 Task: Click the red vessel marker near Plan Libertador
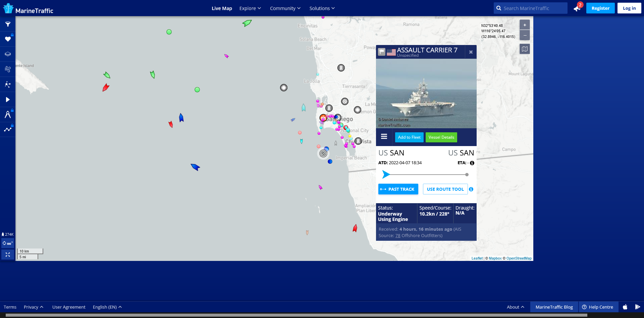tap(355, 228)
